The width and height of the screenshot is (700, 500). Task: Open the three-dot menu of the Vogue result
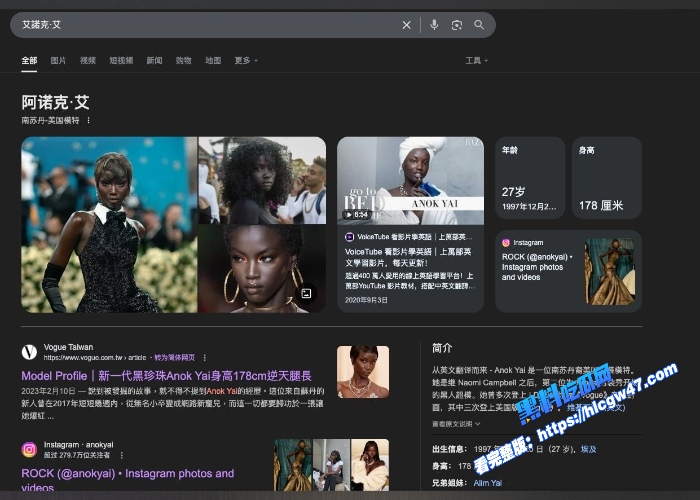point(204,358)
